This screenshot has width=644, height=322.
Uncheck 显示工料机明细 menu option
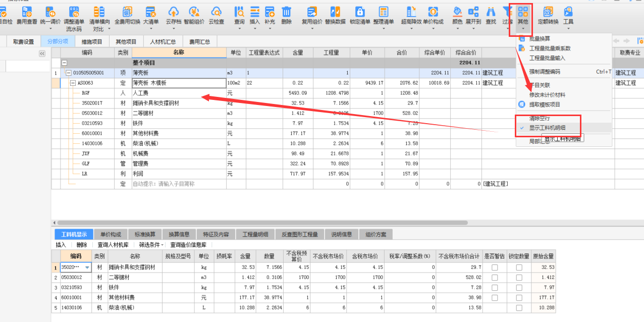tap(564, 128)
